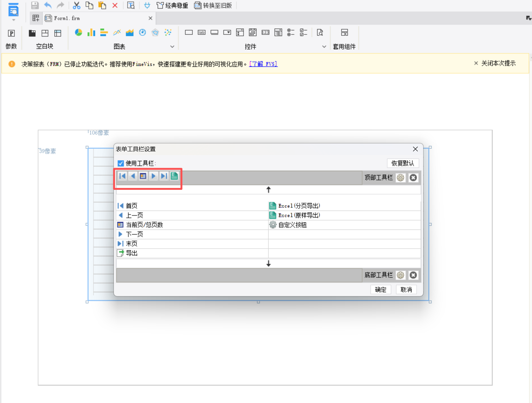
Task: Click Excel icon in top toolbar preview
Action: pyautogui.click(x=174, y=176)
